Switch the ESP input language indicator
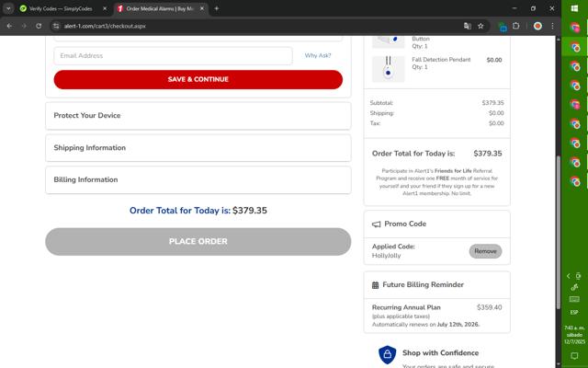Image resolution: width=588 pixels, height=368 pixels. pos(574,313)
